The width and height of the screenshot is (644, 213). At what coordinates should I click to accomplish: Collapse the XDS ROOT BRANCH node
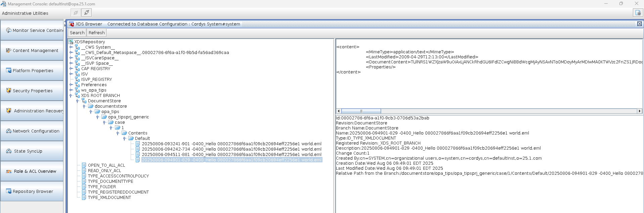71,96
